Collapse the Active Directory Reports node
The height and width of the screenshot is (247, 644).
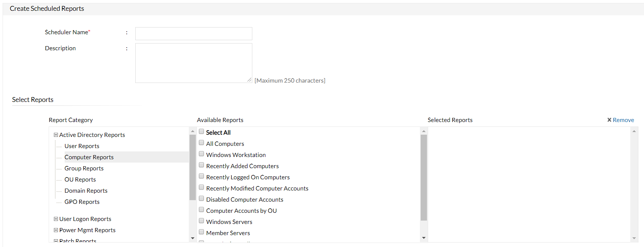(x=56, y=135)
